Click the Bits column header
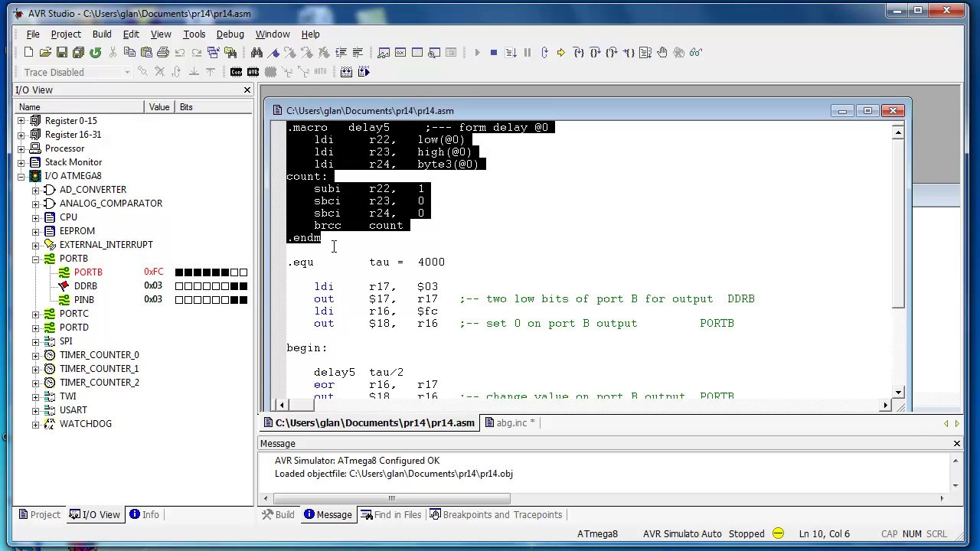 (214, 107)
